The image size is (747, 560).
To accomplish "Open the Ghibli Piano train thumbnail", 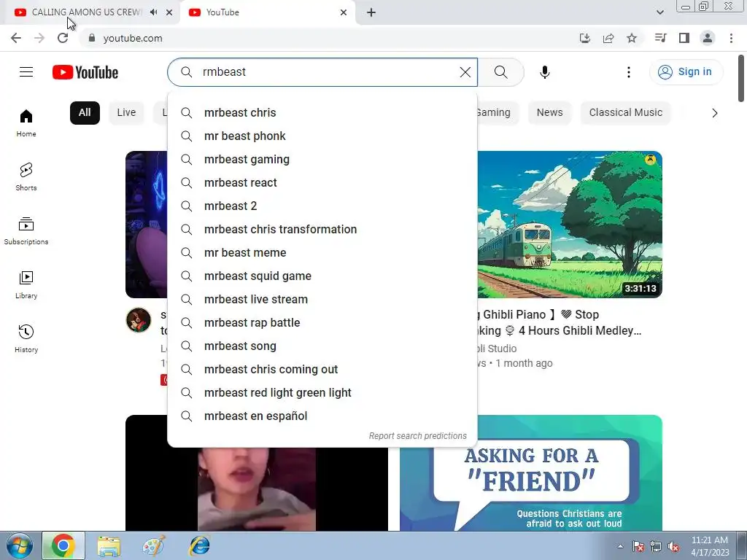I will (x=570, y=225).
